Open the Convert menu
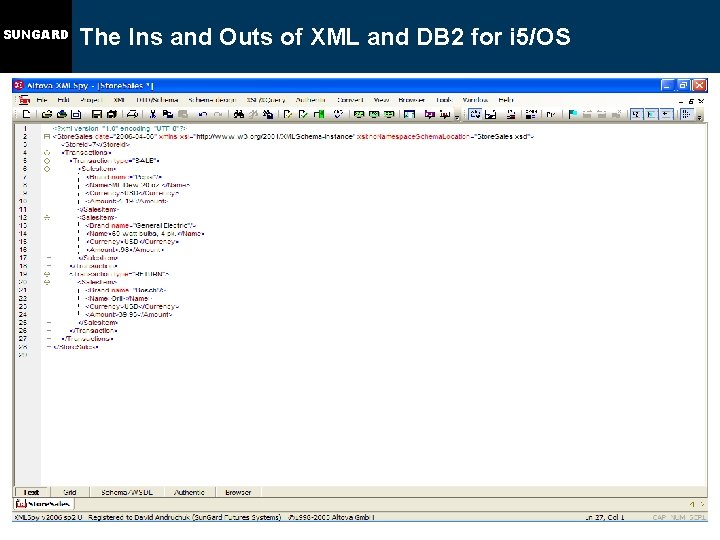 (350, 100)
